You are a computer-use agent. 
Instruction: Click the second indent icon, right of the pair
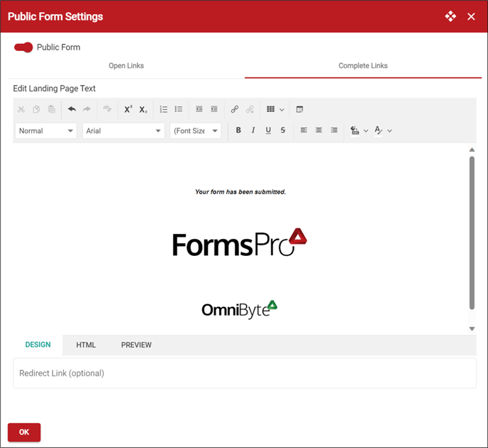[x=214, y=109]
